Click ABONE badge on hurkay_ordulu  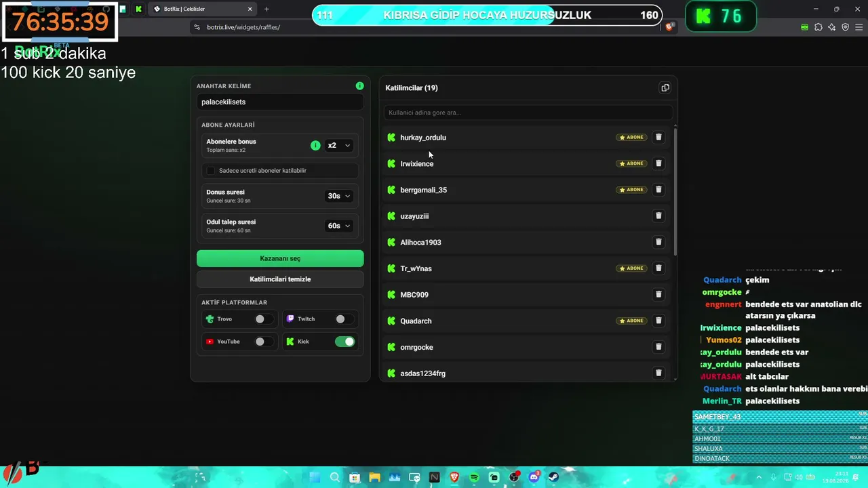(631, 138)
